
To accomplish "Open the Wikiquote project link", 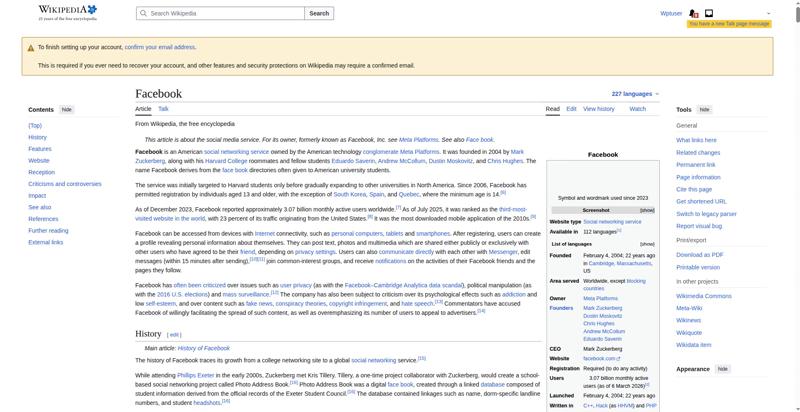I will click(x=689, y=333).
